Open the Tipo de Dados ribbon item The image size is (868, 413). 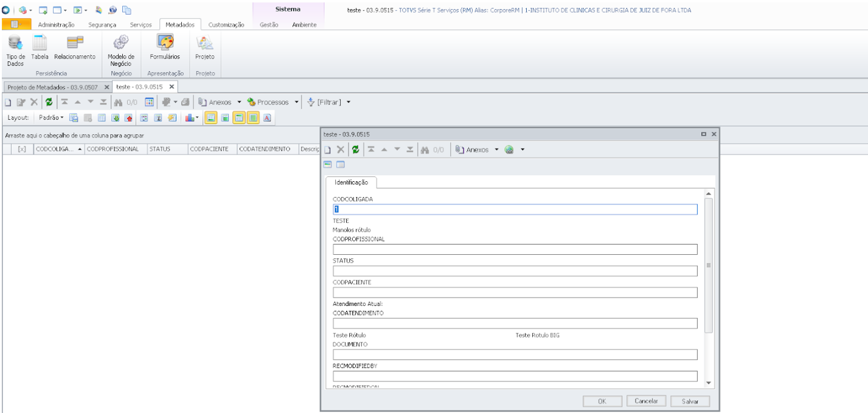click(15, 49)
